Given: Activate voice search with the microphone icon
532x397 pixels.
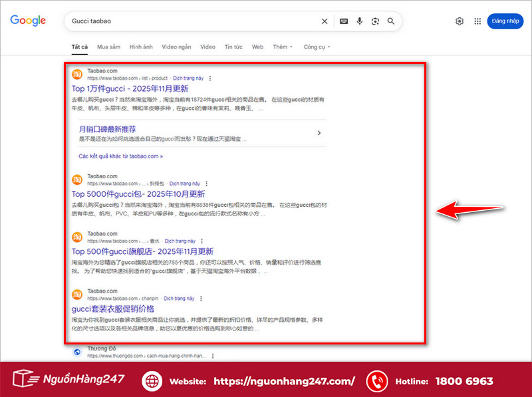Looking at the screenshot, I should (360, 21).
